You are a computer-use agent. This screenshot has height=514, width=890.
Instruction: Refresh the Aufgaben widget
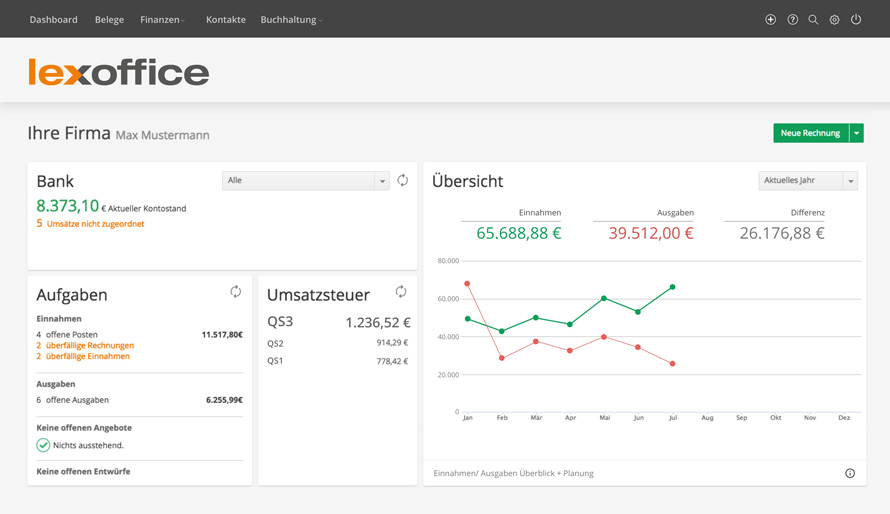[x=236, y=292]
